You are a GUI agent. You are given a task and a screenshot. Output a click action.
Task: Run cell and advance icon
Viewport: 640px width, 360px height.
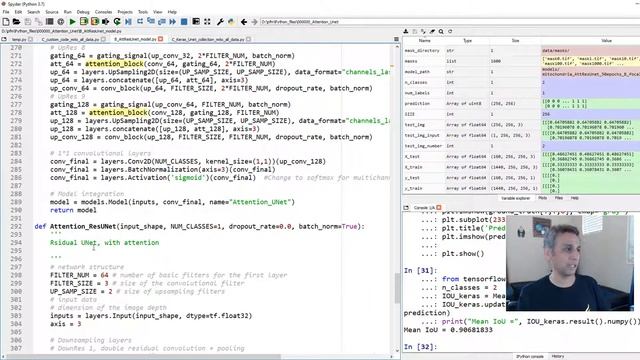pyautogui.click(x=95, y=22)
